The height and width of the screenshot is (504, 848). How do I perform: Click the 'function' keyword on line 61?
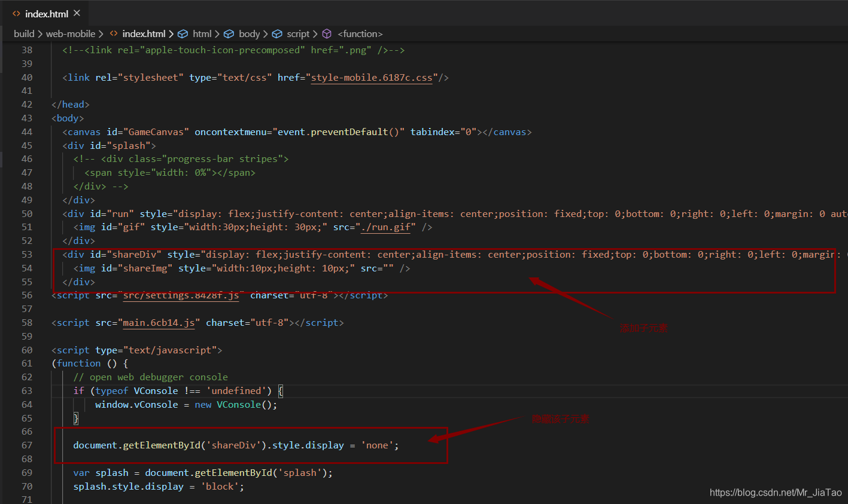(79, 364)
